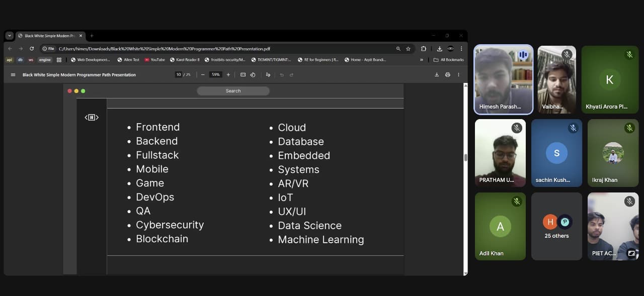Reload the PDF page
This screenshot has width=644, height=296.
32,49
